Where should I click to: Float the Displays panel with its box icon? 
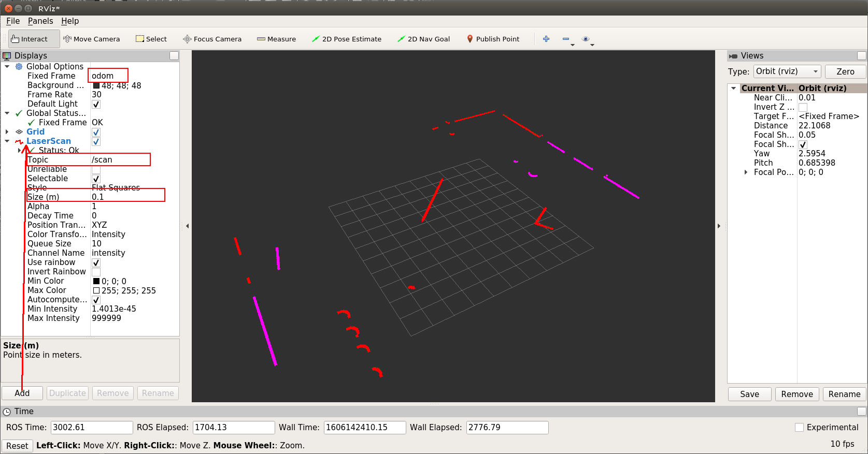[x=174, y=55]
